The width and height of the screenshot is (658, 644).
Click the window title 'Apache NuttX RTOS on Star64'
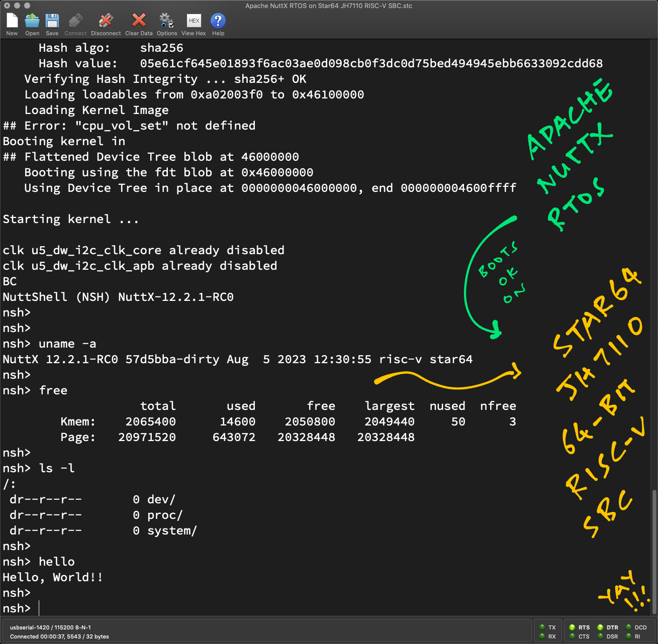(329, 6)
